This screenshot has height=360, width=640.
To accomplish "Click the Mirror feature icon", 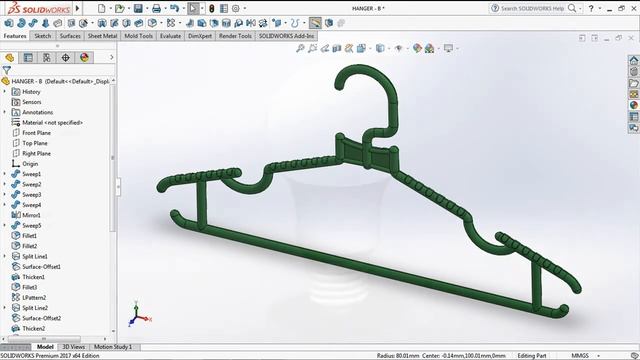I will point(251,23).
